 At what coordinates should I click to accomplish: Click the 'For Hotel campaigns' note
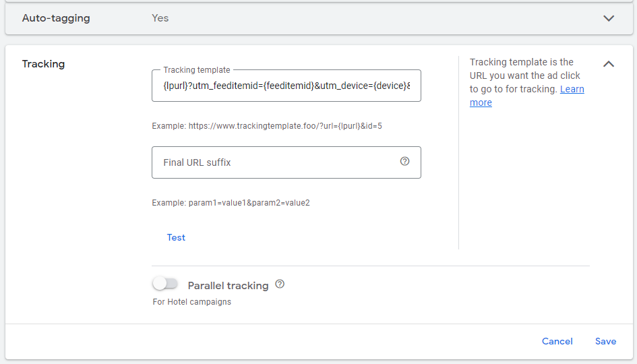(191, 302)
